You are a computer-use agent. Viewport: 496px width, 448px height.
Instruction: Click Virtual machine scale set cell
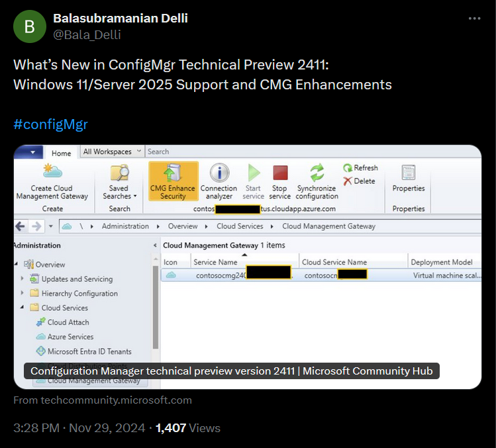click(446, 275)
